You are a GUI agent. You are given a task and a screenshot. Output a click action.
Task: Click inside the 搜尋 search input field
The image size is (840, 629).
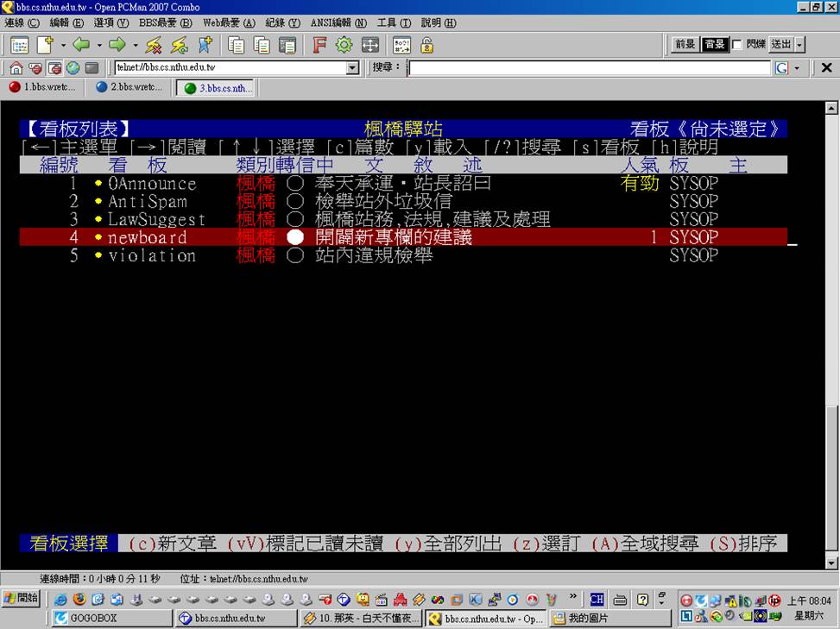coord(589,67)
